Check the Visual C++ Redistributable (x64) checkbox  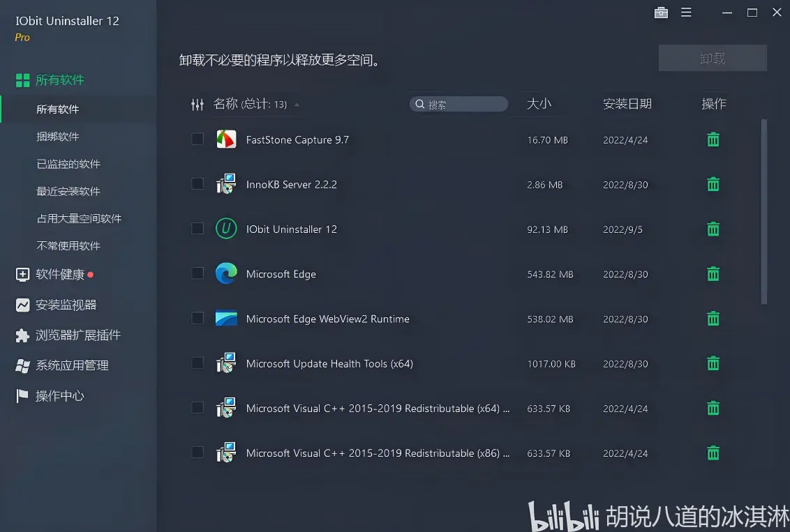click(197, 408)
